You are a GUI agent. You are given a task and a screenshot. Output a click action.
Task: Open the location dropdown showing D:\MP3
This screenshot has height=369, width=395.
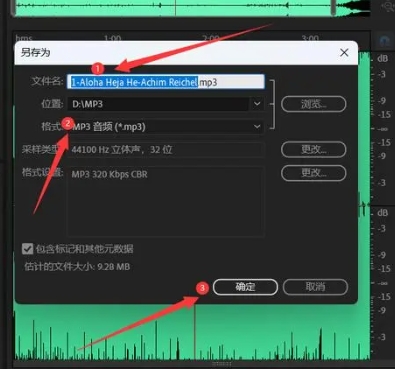tap(166, 104)
